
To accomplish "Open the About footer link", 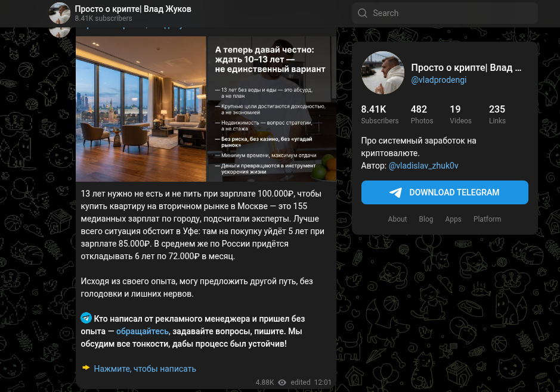I will point(397,219).
